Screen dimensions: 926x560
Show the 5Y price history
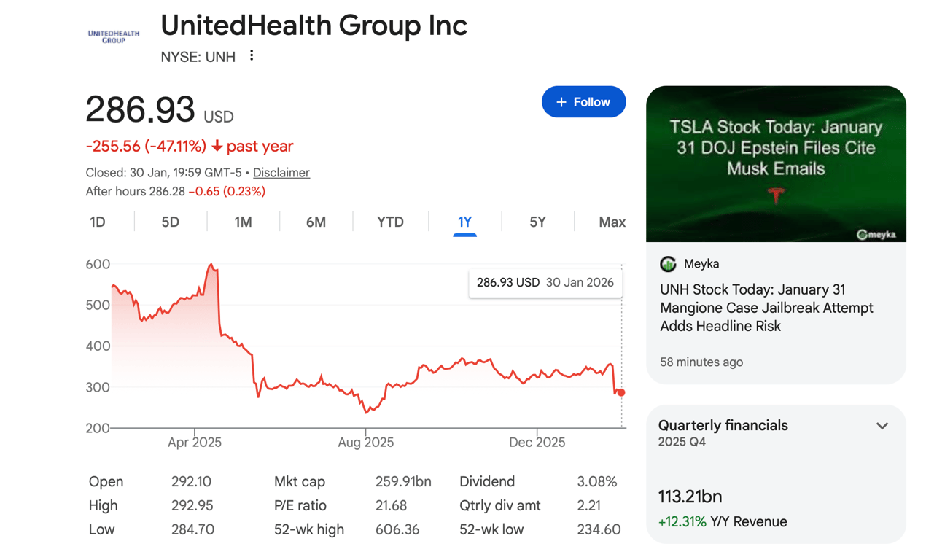tap(537, 222)
